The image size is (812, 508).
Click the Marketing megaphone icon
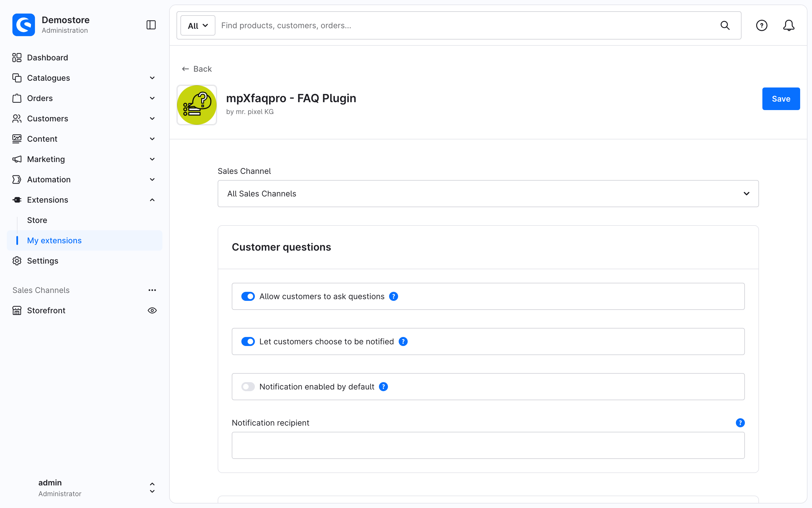coord(17,159)
